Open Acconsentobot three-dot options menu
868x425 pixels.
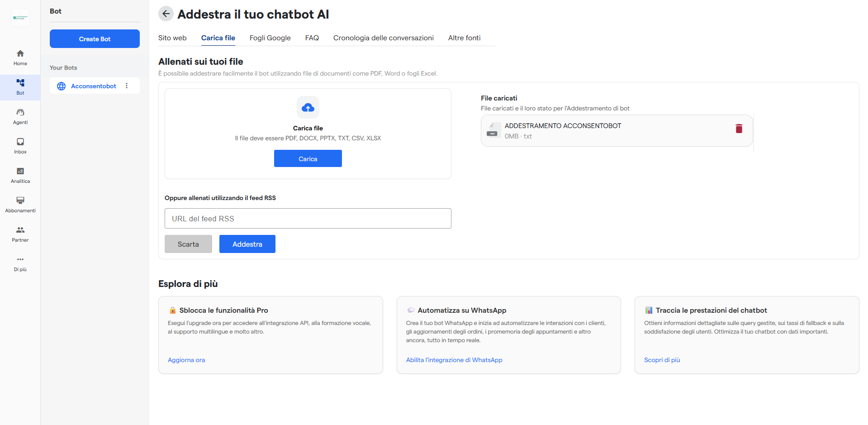127,86
